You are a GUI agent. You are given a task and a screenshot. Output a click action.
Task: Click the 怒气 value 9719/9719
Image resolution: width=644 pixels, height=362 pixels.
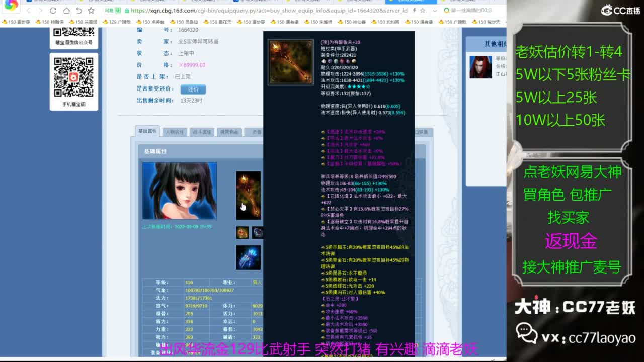[x=196, y=306]
